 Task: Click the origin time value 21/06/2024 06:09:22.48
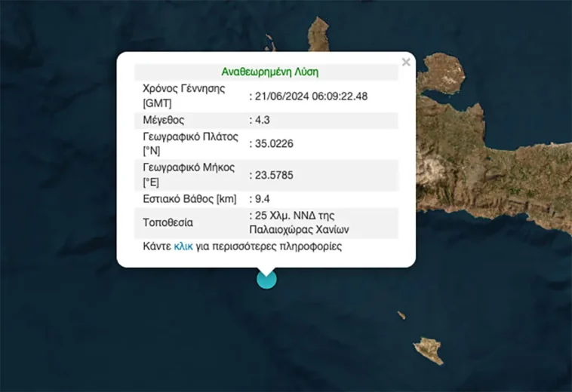(310, 96)
